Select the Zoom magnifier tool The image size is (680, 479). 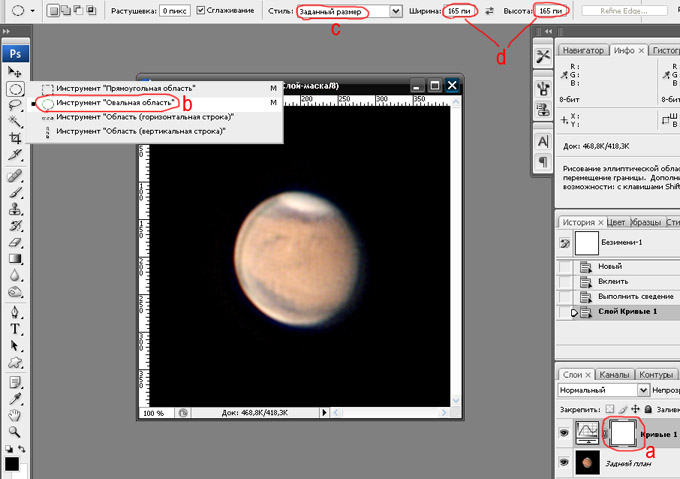click(x=14, y=431)
